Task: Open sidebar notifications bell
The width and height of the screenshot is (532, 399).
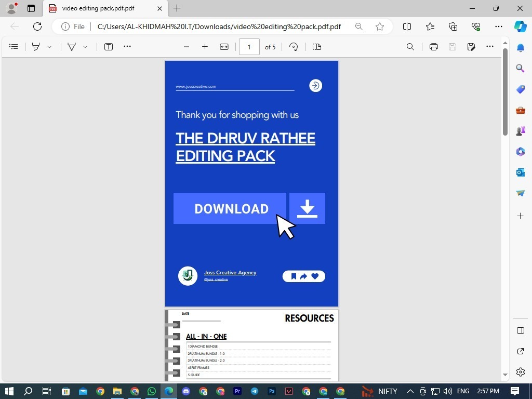Action: pos(521,48)
